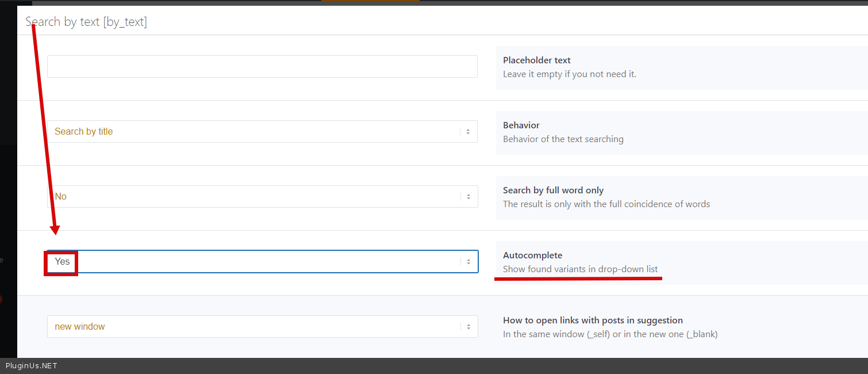The width and height of the screenshot is (868, 374).
Task: Click the full coincidence of words description
Action: (606, 204)
